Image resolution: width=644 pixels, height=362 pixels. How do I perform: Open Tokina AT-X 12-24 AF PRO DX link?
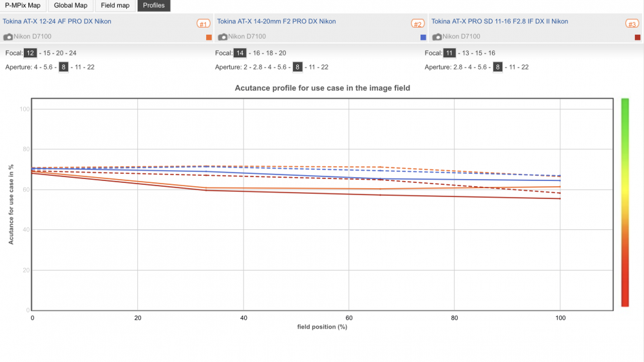pos(57,21)
